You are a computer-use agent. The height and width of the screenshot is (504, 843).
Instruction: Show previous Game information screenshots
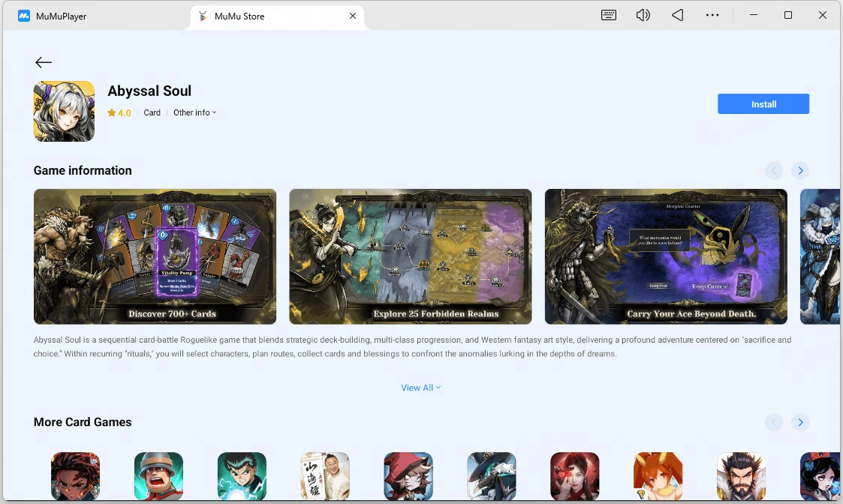tap(774, 171)
